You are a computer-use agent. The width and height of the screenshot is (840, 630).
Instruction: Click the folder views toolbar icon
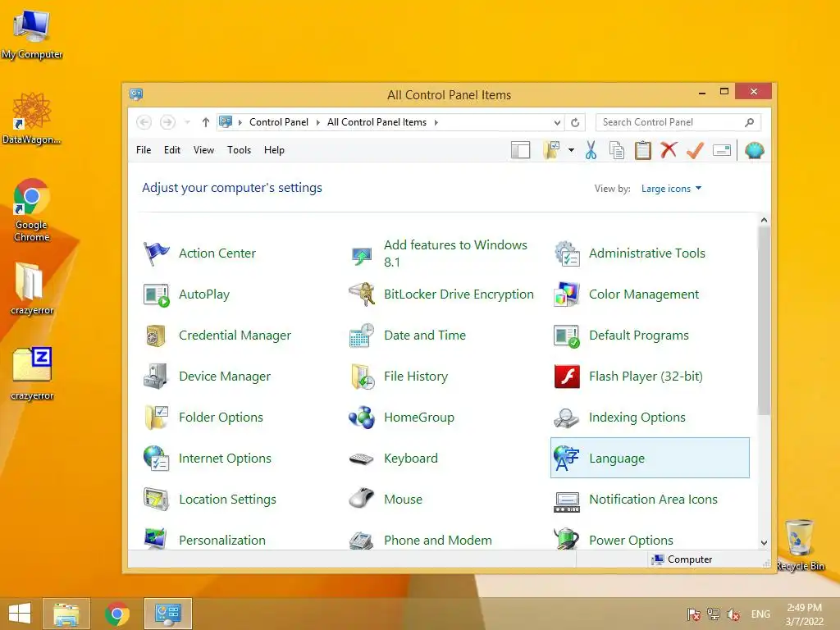click(x=551, y=151)
